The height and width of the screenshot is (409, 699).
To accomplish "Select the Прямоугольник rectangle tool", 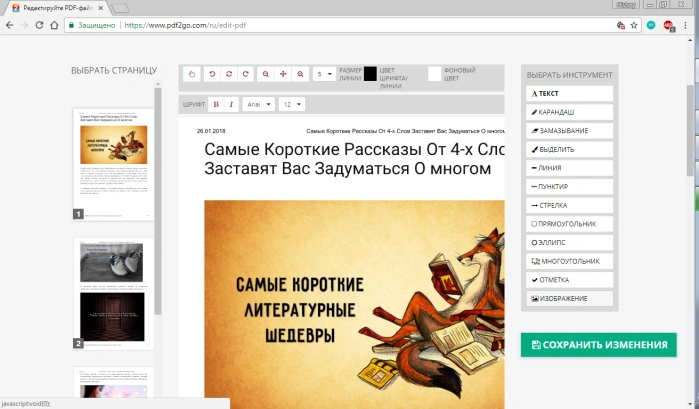I will point(570,224).
